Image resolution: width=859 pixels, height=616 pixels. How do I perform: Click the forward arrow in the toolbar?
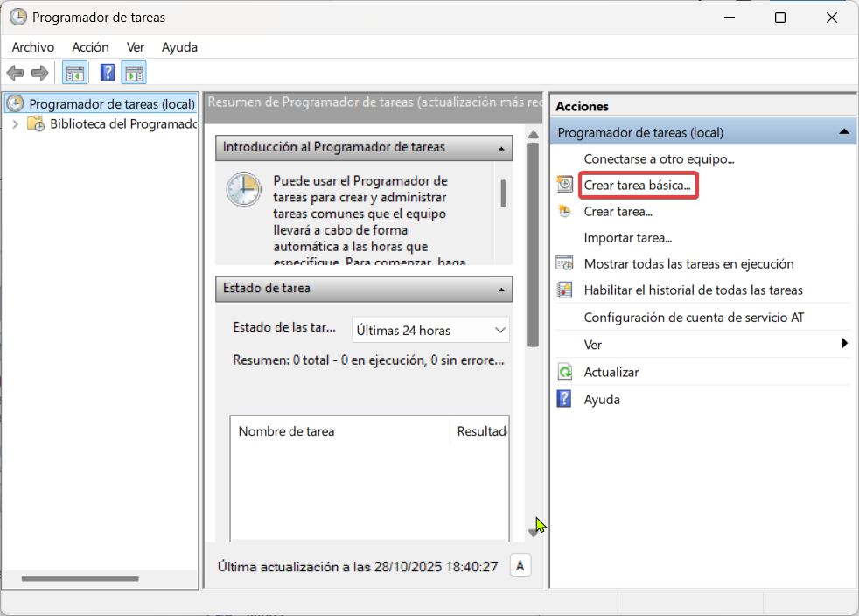click(39, 73)
